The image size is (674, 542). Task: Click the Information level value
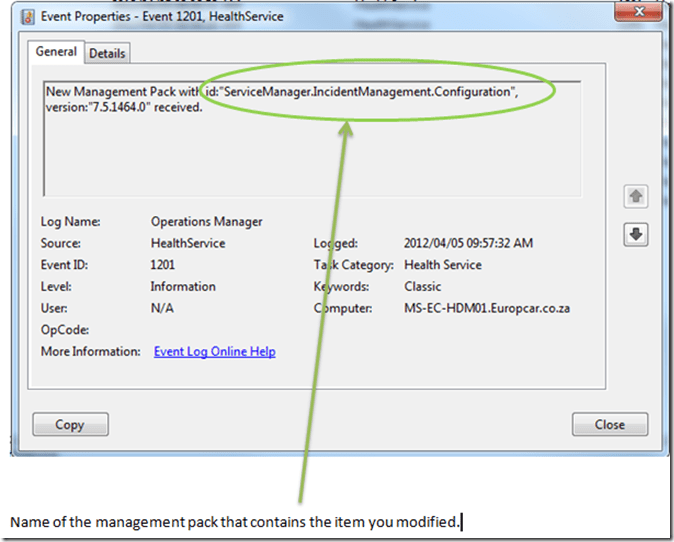point(183,287)
